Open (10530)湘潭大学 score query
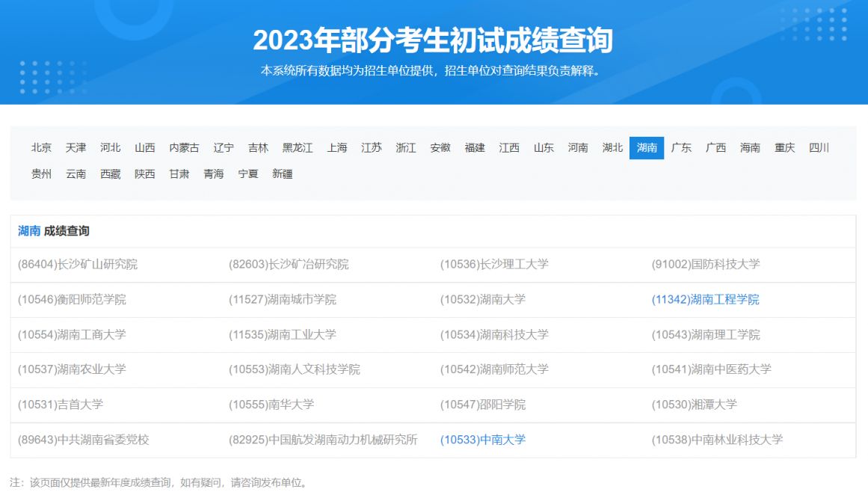The width and height of the screenshot is (868, 501). click(x=695, y=405)
